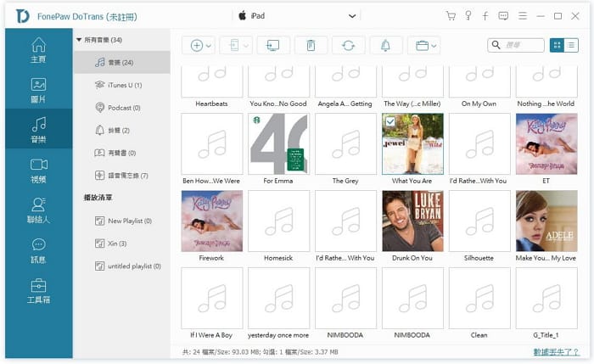Image resolution: width=594 pixels, height=364 pixels.
Task: Click the On My Own song title
Action: 479,104
